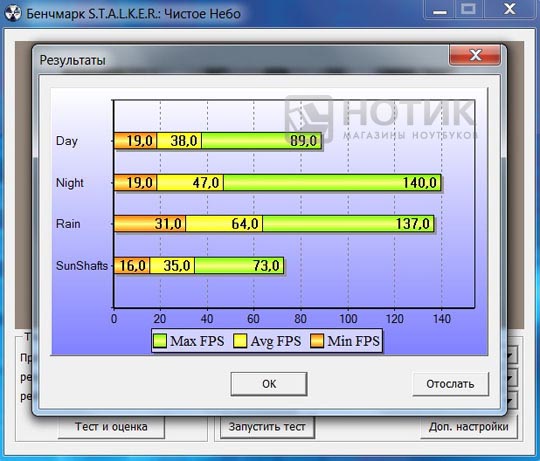Viewport: 540px width, 461px height.
Task: Click the Отослать button
Action: pyautogui.click(x=450, y=384)
